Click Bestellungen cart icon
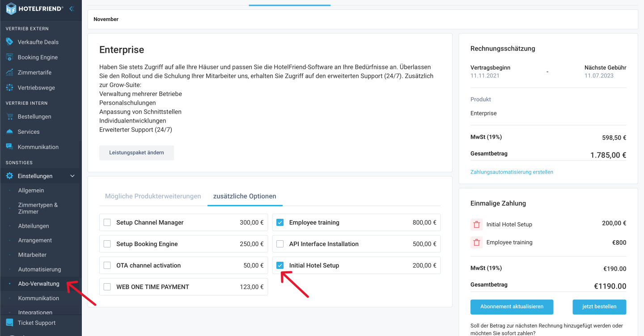The width and height of the screenshot is (644, 336). point(9,116)
